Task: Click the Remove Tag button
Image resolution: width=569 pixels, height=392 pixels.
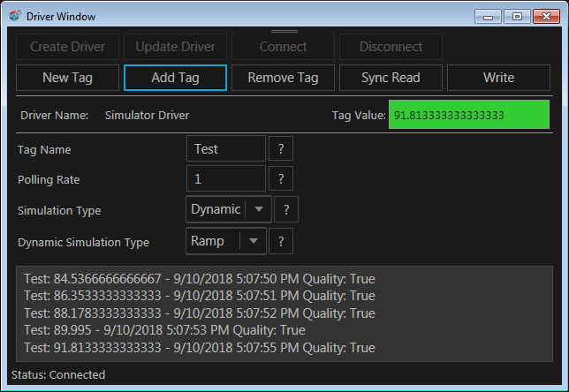Action: click(283, 78)
